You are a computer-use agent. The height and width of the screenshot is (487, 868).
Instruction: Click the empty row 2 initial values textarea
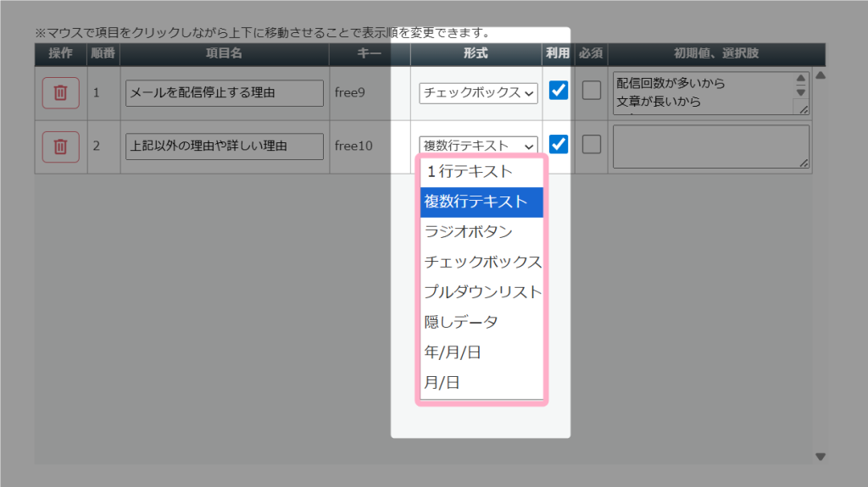(x=711, y=147)
